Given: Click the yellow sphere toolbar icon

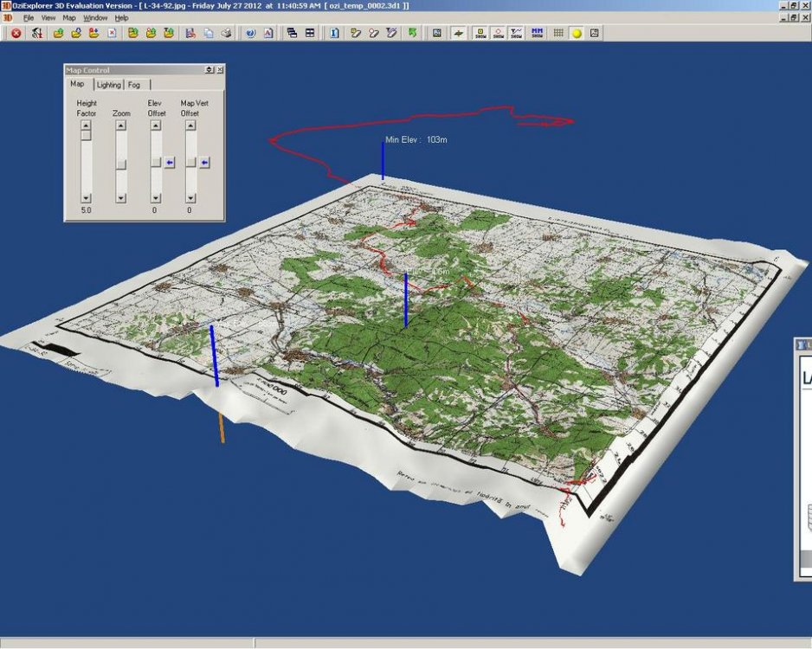Looking at the screenshot, I should 577,33.
